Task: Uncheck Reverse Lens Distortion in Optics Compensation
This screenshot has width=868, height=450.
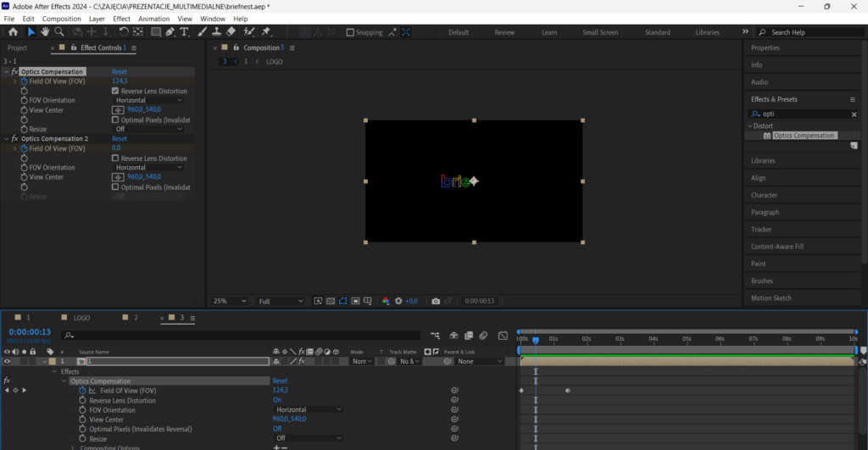Action: coord(115,91)
